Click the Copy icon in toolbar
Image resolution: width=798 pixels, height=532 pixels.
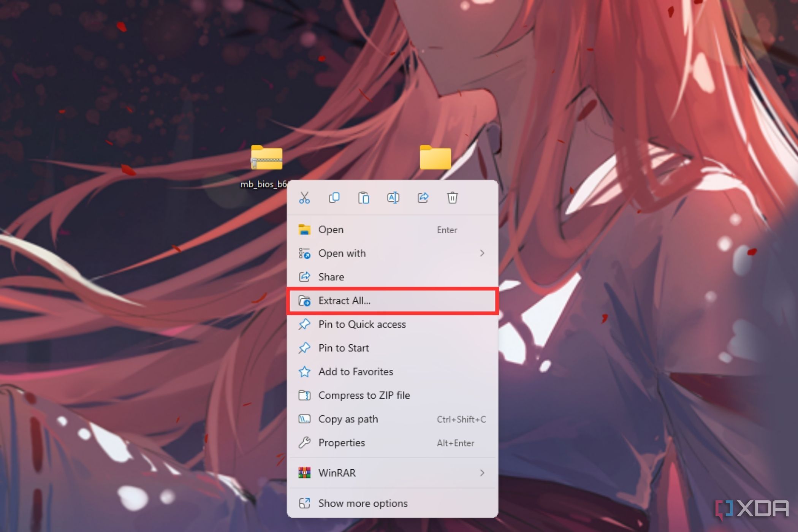(334, 198)
